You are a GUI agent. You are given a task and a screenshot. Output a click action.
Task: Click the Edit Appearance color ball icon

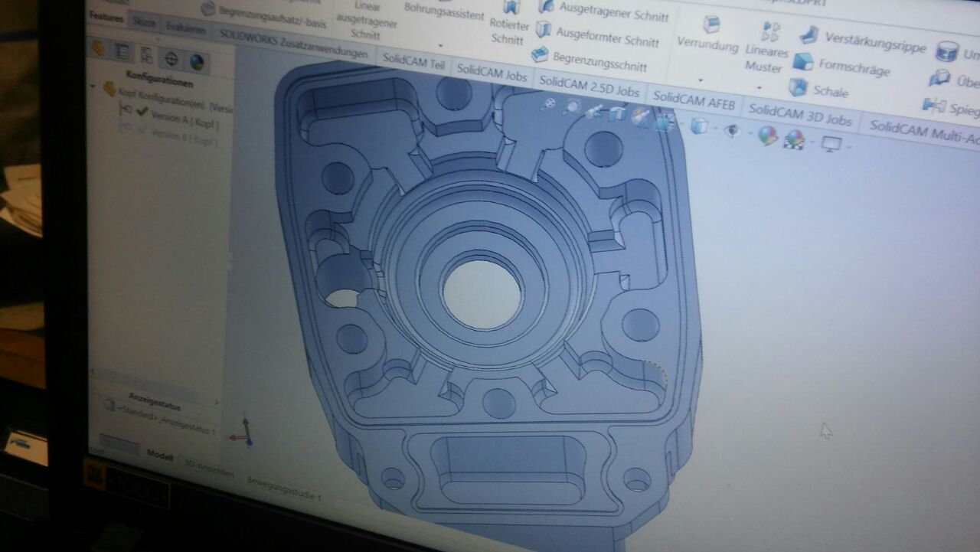[x=767, y=136]
